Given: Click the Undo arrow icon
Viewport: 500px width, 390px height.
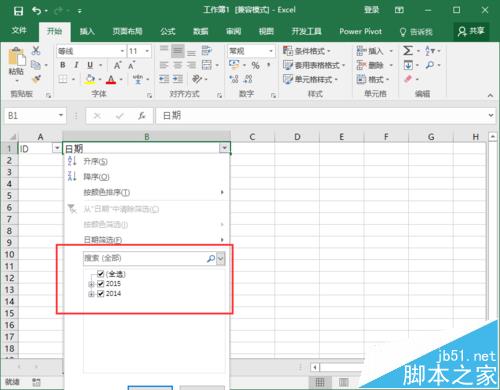Looking at the screenshot, I should pos(36,11).
